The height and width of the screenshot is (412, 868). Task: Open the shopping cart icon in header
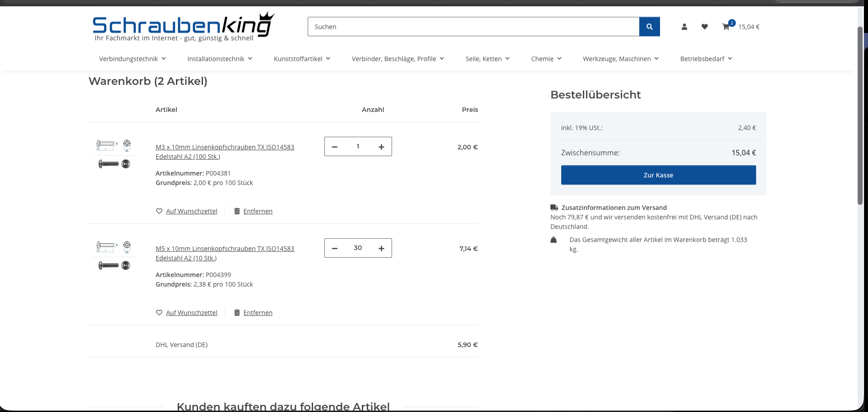[x=726, y=27]
